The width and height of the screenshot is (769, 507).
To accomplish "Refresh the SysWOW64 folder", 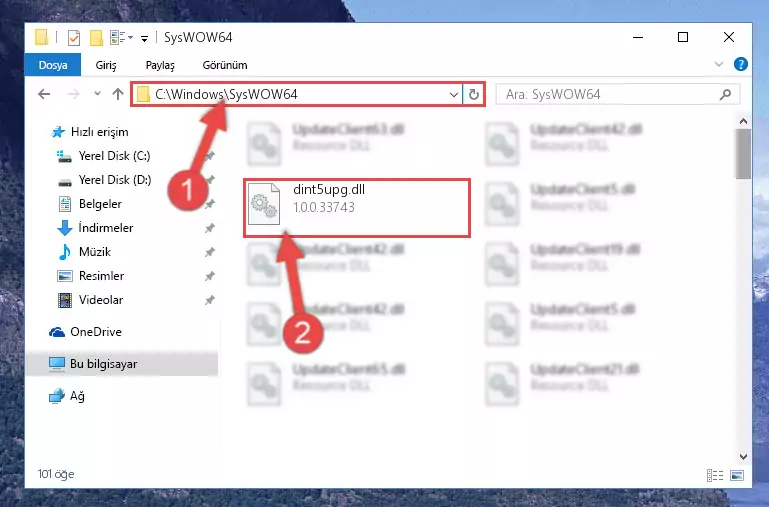I will point(474,94).
